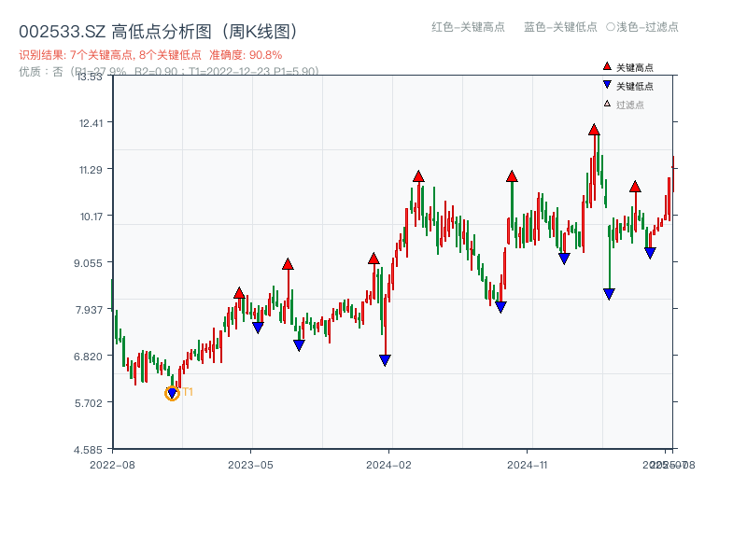The image size is (747, 560).
Task: Click the 过滤点 legend label in chart
Action: (629, 105)
